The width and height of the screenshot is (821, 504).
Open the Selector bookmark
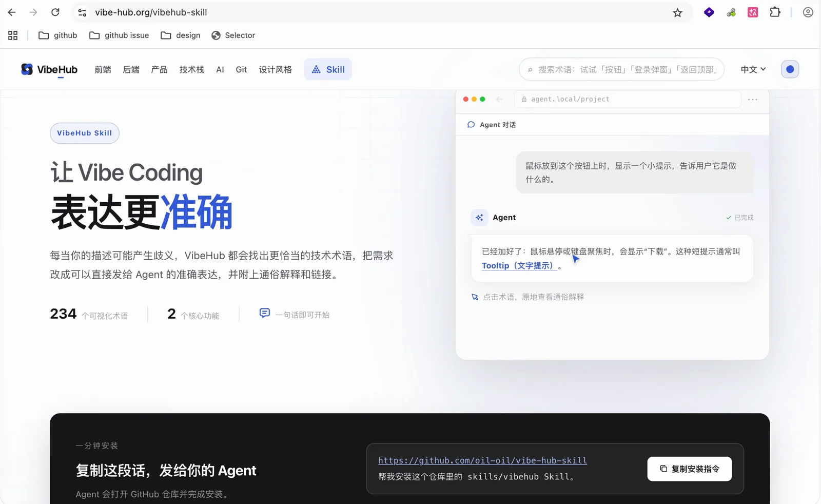233,35
